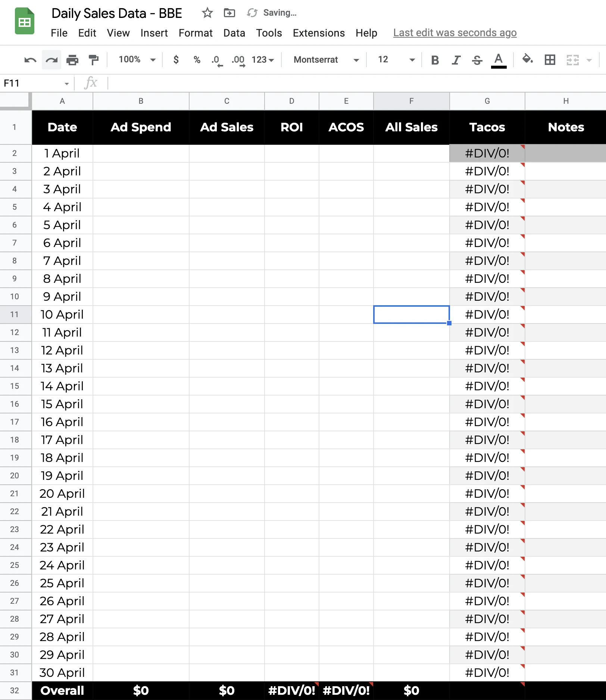606x700 pixels.
Task: Open the View menu
Action: coord(118,33)
